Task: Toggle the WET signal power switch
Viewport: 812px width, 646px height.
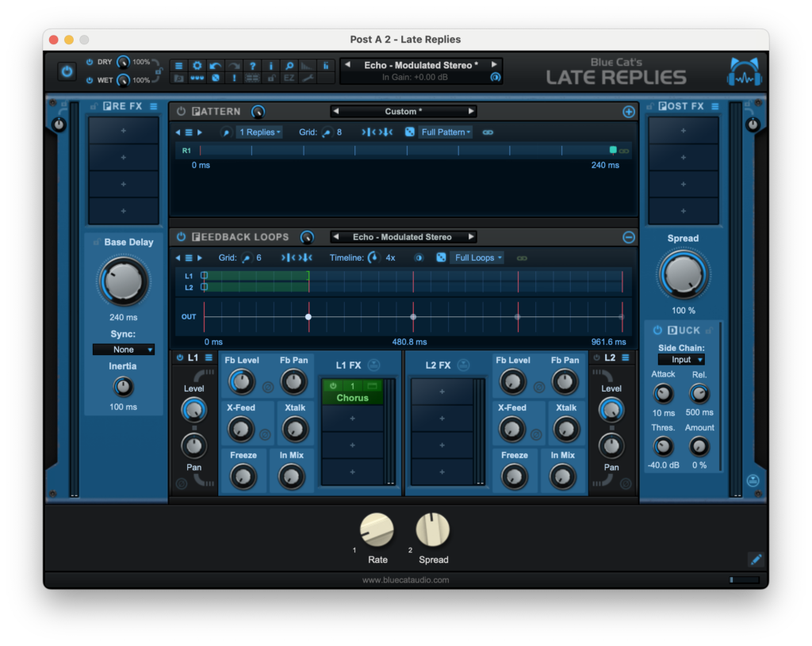Action: click(89, 80)
